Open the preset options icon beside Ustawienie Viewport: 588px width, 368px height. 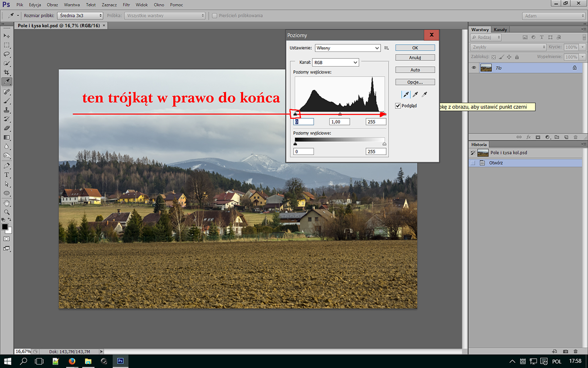tap(387, 48)
